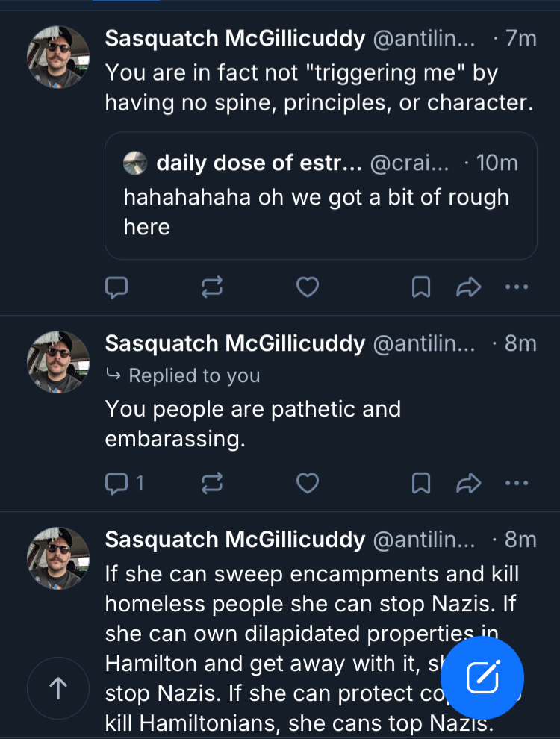Screen dimensions: 560x739
Task: Reply to the "triggering me" post
Action: click(116, 287)
